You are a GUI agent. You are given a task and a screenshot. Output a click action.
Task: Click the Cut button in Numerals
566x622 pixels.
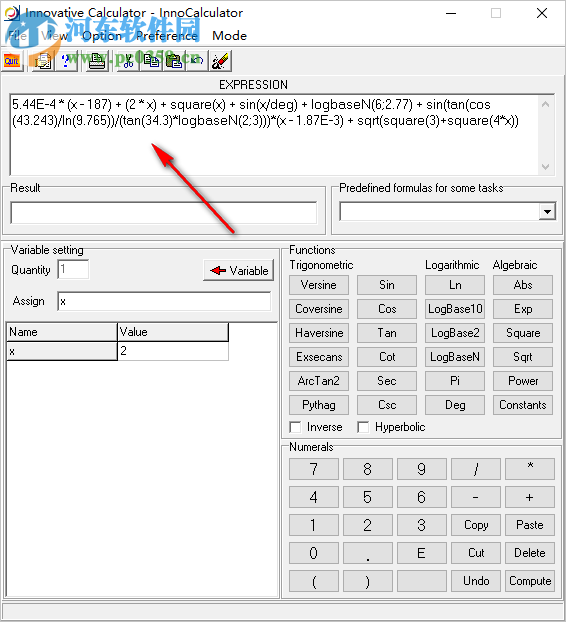coord(476,553)
